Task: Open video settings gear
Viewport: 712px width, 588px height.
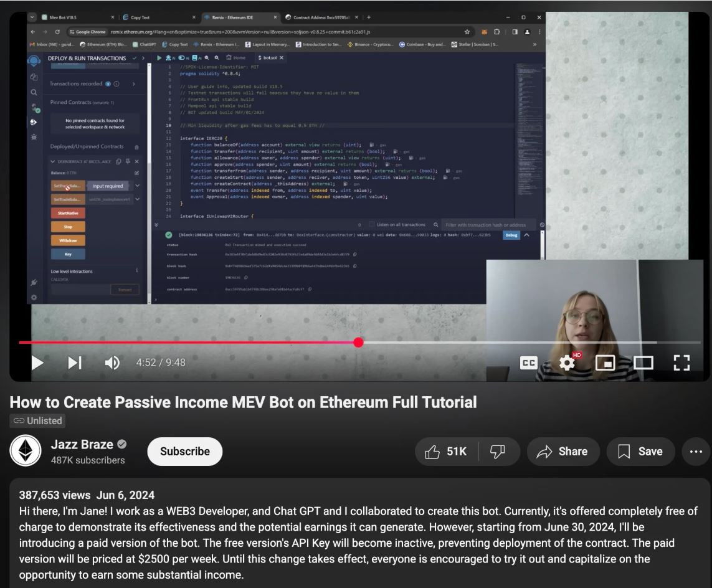Action: click(567, 363)
